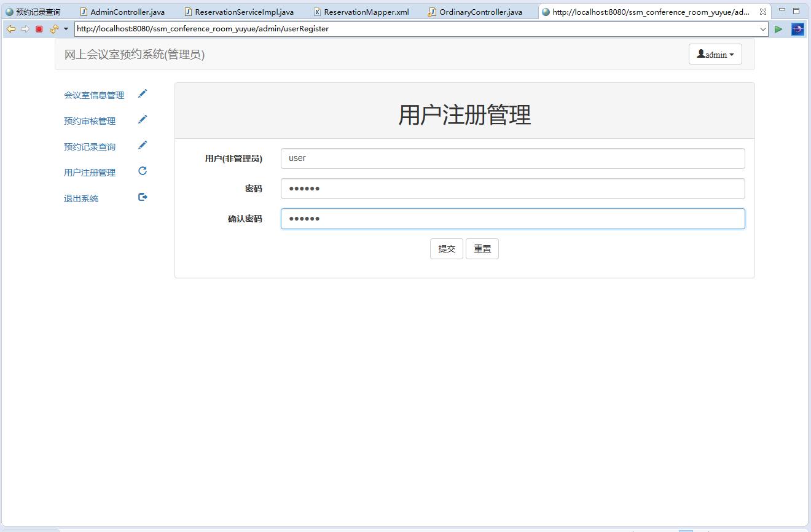Screen dimensions: 811x532
Task: Open the refresh button's dropdown arrow
Action: pos(65,28)
